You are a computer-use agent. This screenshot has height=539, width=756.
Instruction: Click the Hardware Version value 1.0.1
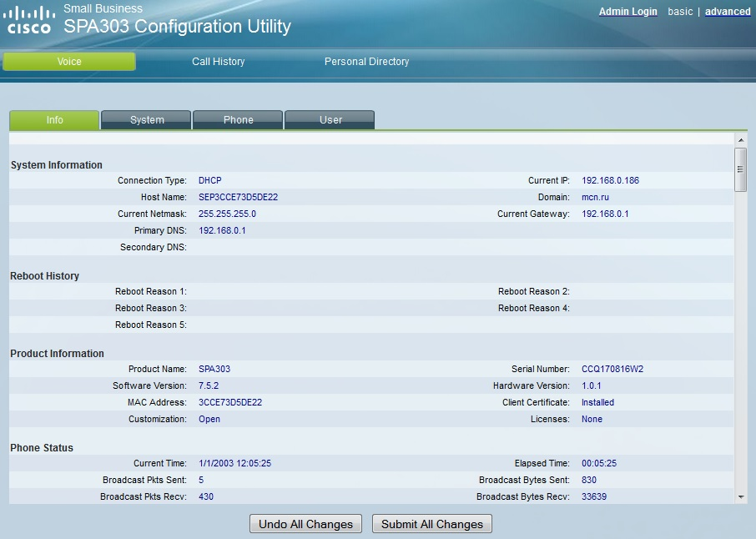[592, 385]
